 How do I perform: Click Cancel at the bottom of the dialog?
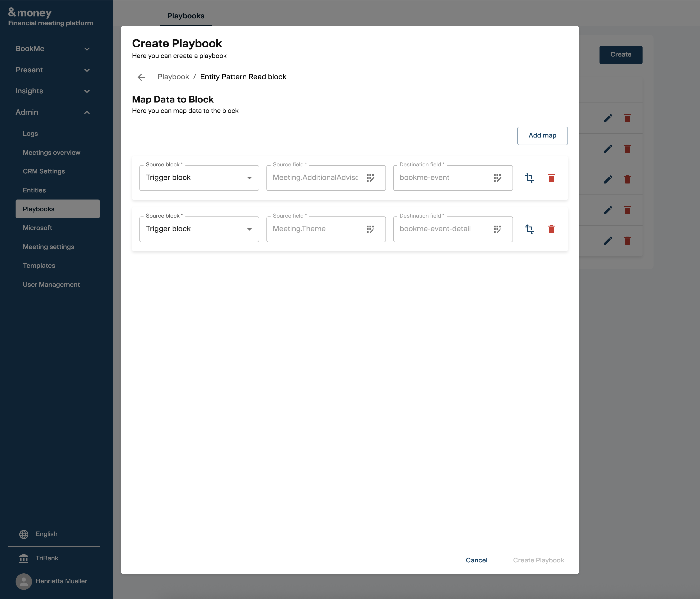tap(476, 560)
